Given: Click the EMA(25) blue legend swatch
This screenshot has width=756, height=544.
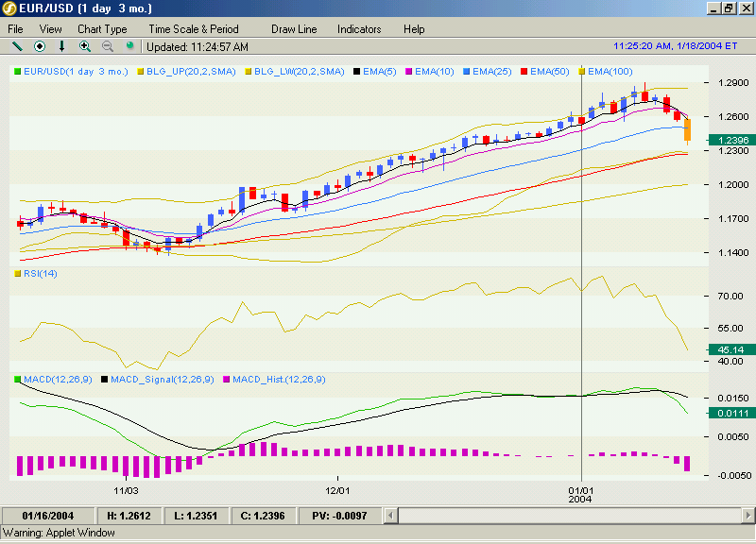Looking at the screenshot, I should coord(466,72).
